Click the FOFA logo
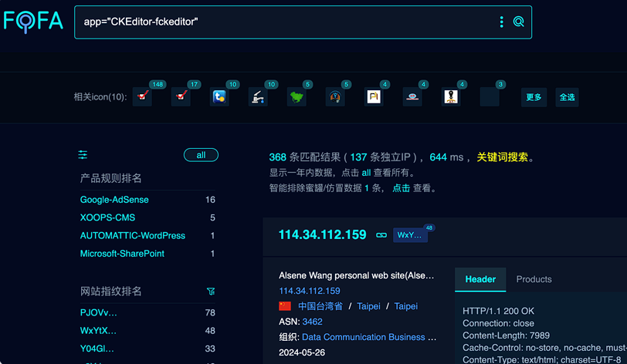 (x=33, y=22)
